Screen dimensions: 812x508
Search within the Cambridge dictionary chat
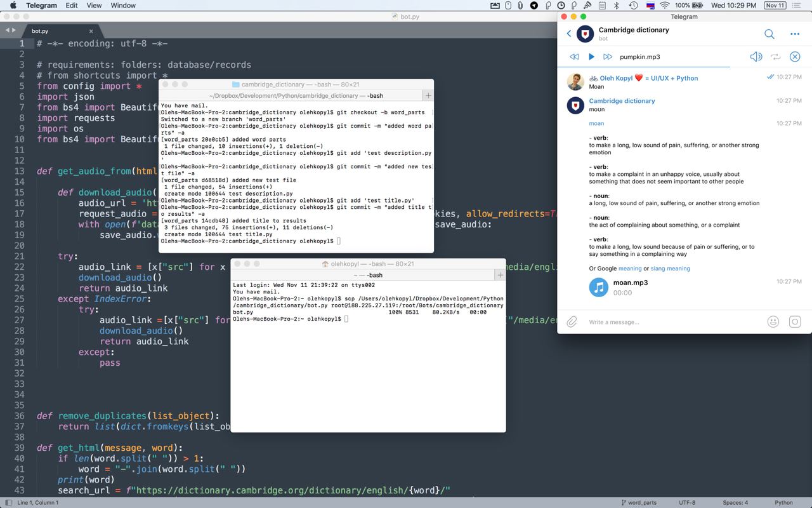coord(769,34)
